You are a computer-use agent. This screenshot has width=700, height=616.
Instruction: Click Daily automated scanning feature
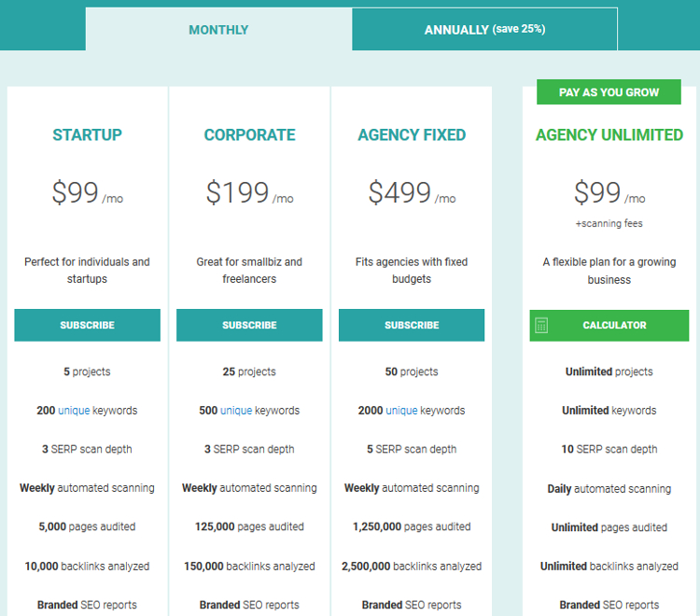tap(609, 489)
